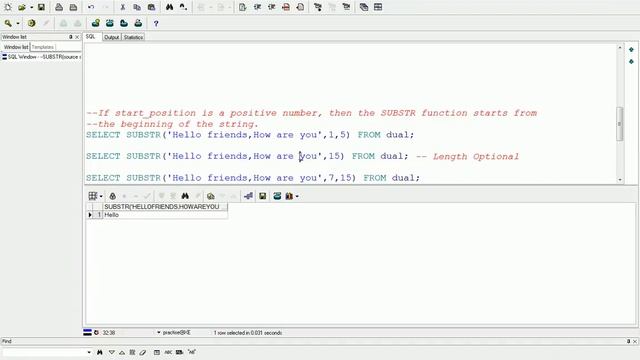Click the grid view icon in results toolbar

(93, 196)
